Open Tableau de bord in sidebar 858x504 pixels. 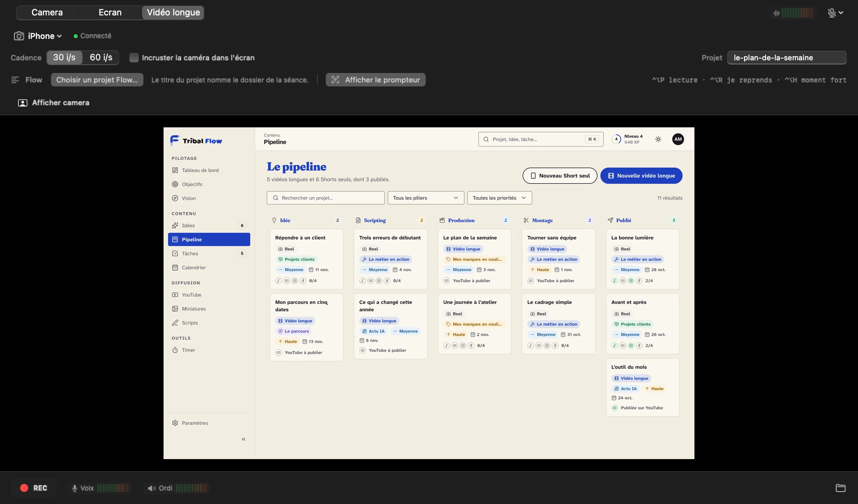(x=209, y=170)
